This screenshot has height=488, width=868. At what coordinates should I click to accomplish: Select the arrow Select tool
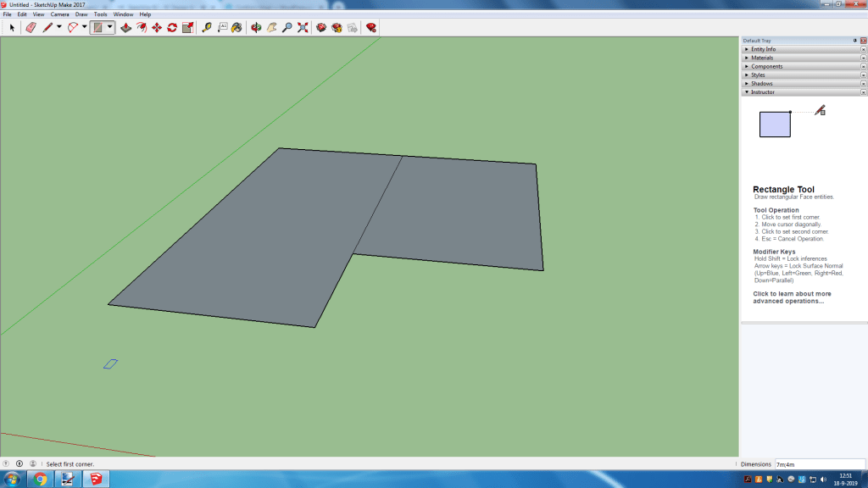(12, 28)
